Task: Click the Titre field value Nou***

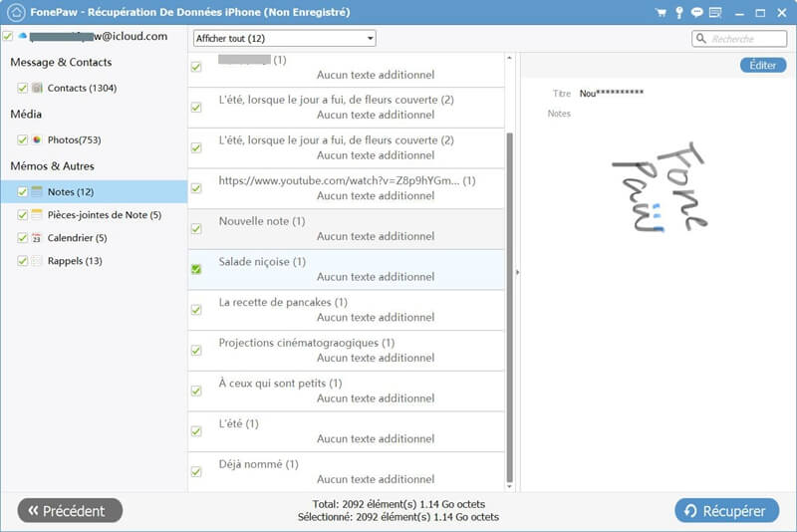Action: coord(612,93)
